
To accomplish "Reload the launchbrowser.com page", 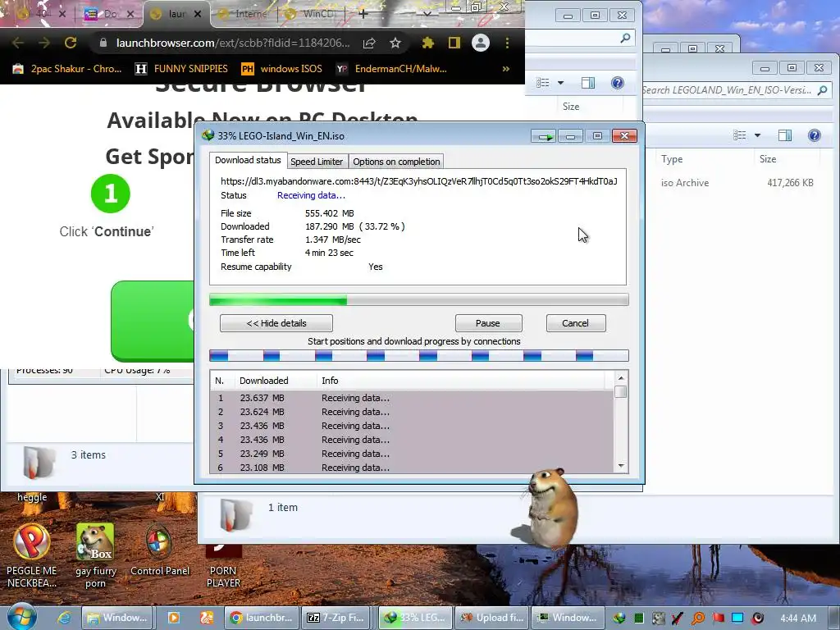I will [71, 43].
